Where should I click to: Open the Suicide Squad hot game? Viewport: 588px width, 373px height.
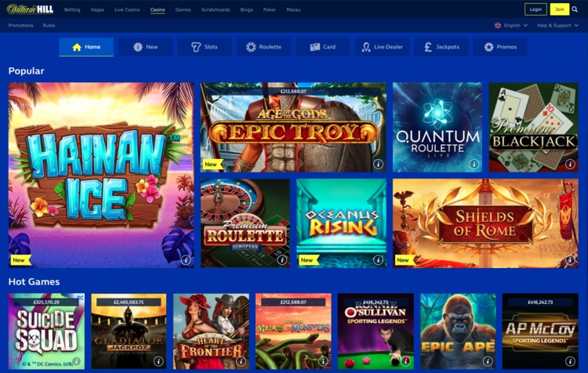[x=46, y=331]
